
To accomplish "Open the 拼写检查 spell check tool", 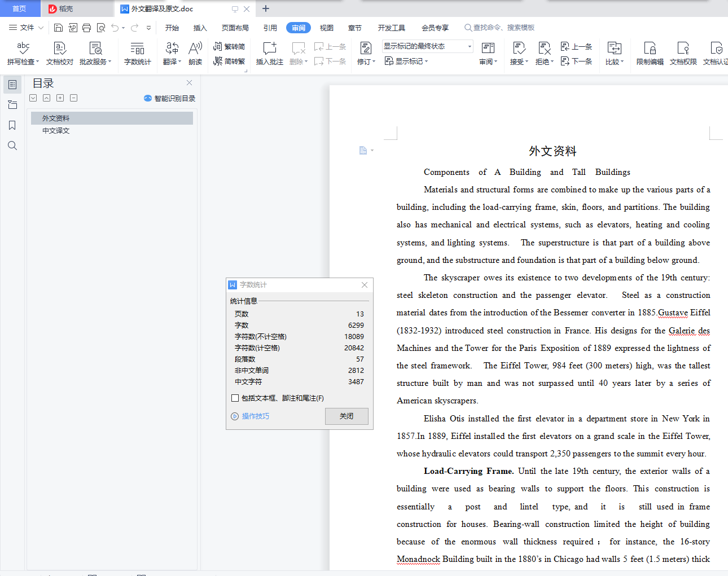I will click(23, 54).
